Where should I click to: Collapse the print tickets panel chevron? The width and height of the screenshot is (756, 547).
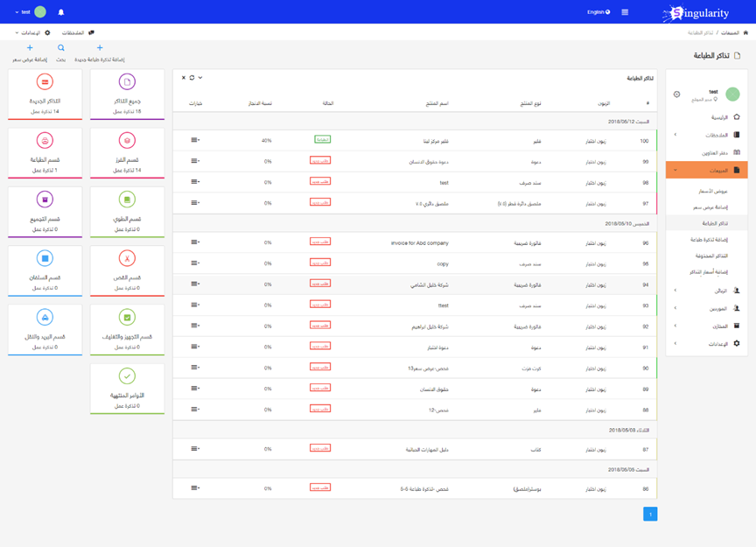pos(200,78)
